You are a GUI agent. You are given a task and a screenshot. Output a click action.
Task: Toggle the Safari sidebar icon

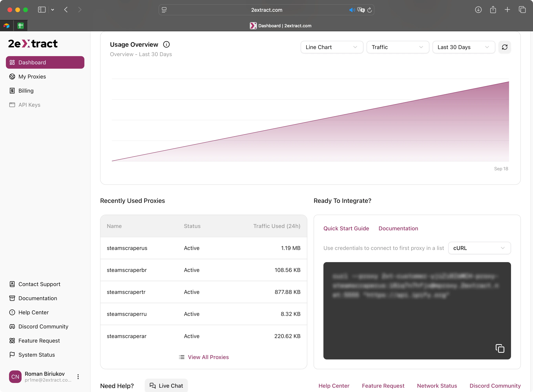(42, 10)
